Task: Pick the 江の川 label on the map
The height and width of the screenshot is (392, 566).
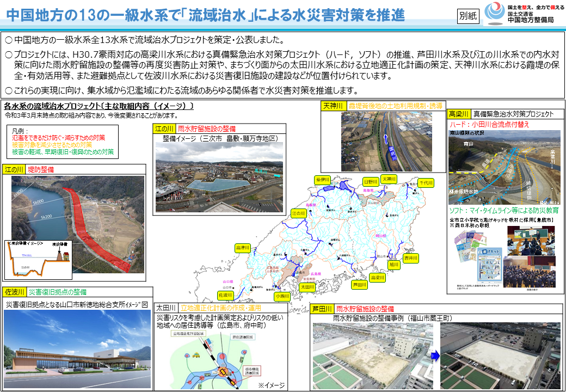Action: pyautogui.click(x=299, y=213)
